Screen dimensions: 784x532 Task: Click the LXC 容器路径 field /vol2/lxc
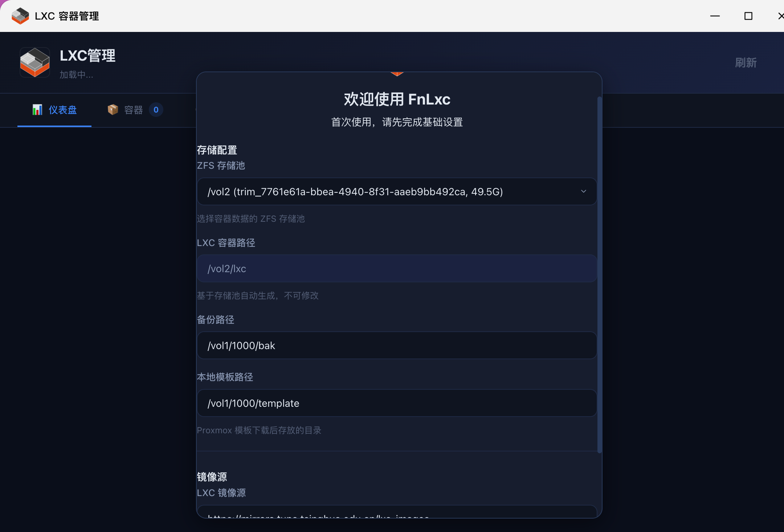pos(397,269)
